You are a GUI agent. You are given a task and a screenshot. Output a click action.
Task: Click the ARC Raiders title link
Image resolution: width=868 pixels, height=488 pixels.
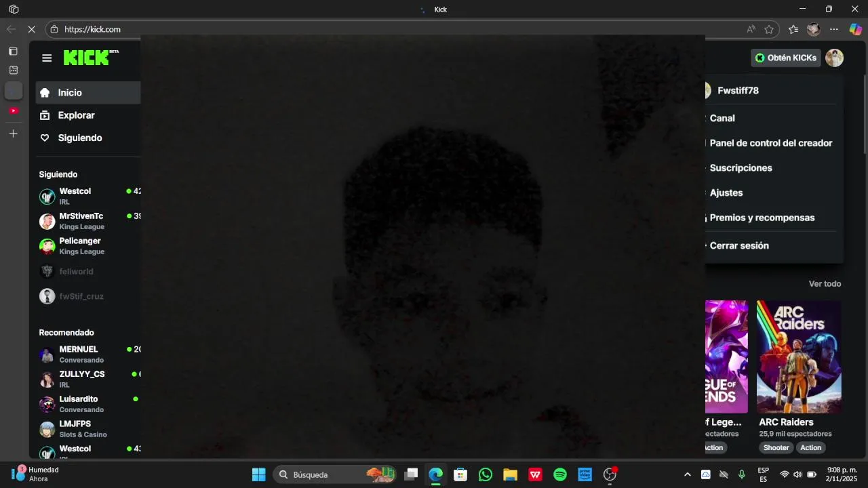(x=786, y=422)
